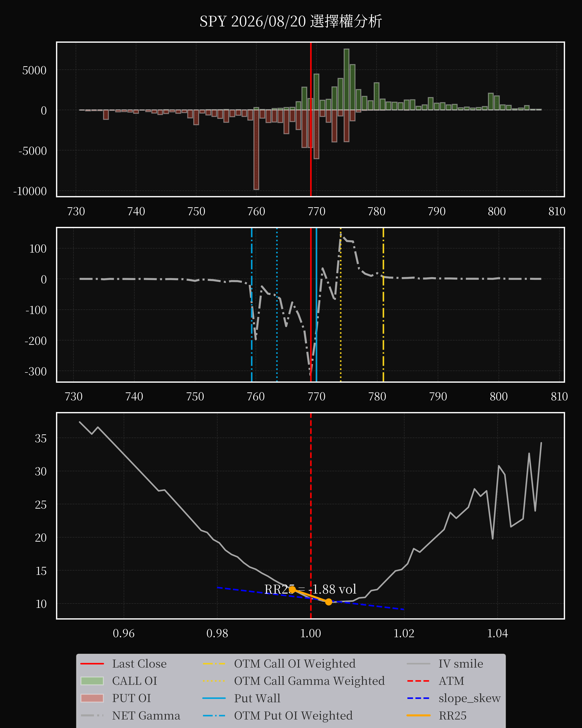Click the -300 y-axis label in the gamma chart
This screenshot has height=728, width=582.
35,372
